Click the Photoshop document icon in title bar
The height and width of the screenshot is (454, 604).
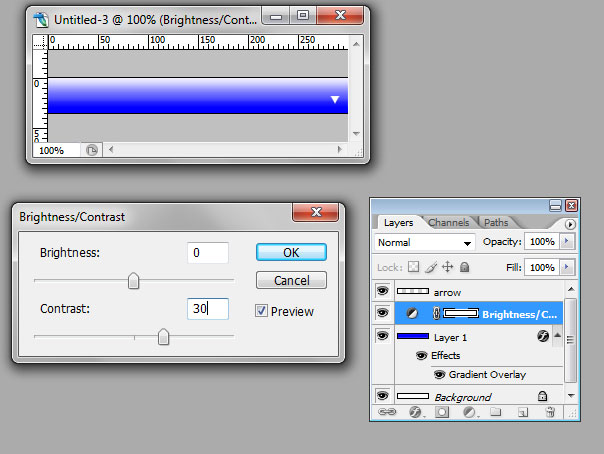[40, 20]
